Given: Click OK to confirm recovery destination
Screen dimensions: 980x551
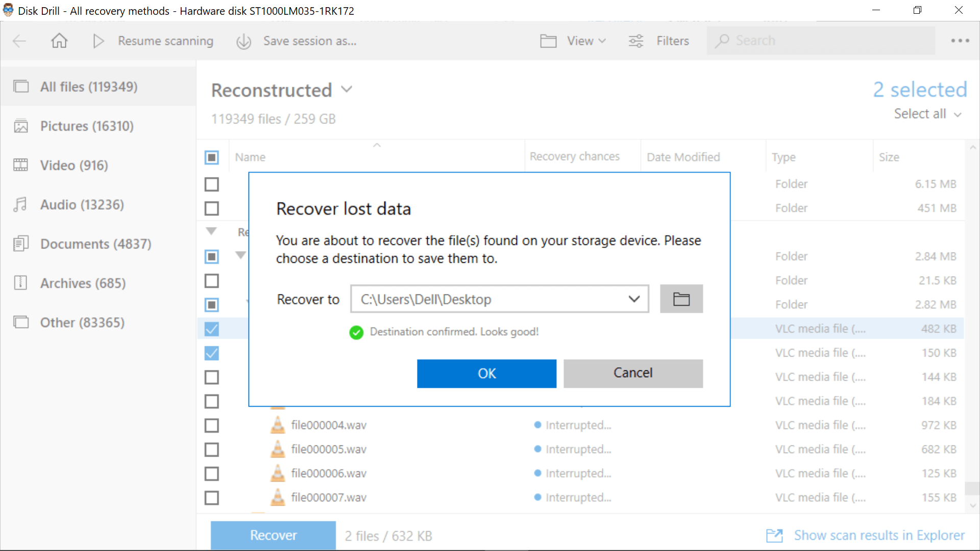Looking at the screenshot, I should [x=486, y=373].
